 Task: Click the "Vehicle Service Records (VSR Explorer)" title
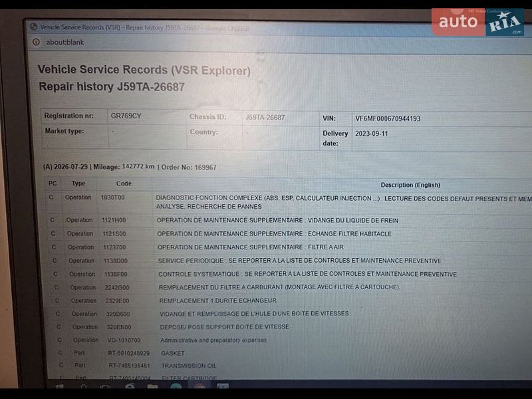(x=144, y=70)
